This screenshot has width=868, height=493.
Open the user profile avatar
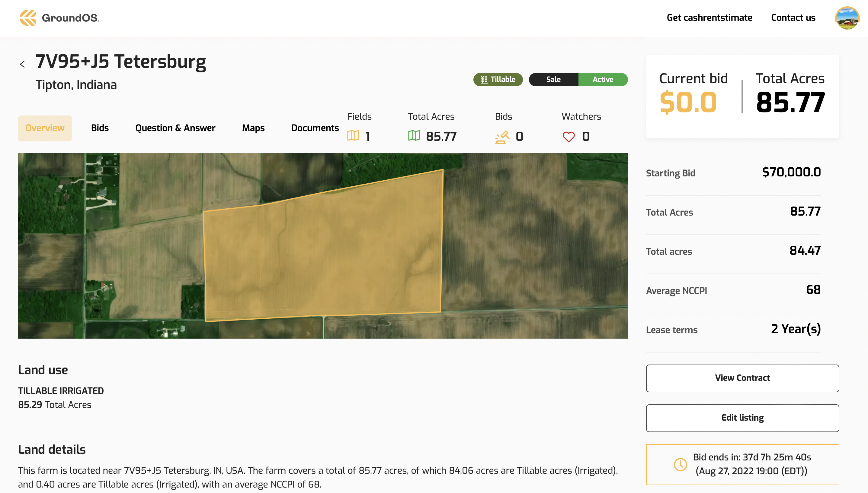point(847,18)
